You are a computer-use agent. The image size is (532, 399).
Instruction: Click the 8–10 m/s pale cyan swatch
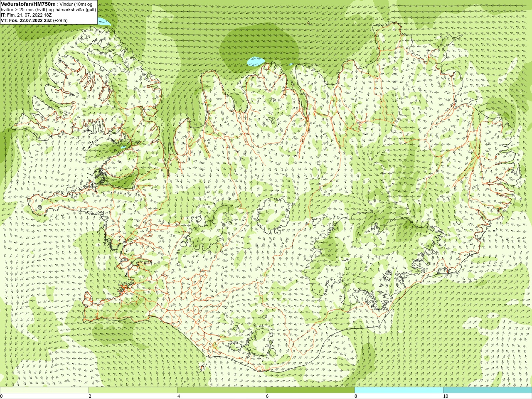399,390
